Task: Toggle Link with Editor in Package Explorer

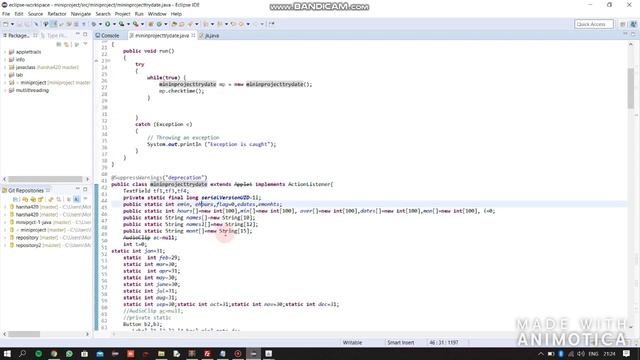Action: pyautogui.click(x=67, y=44)
